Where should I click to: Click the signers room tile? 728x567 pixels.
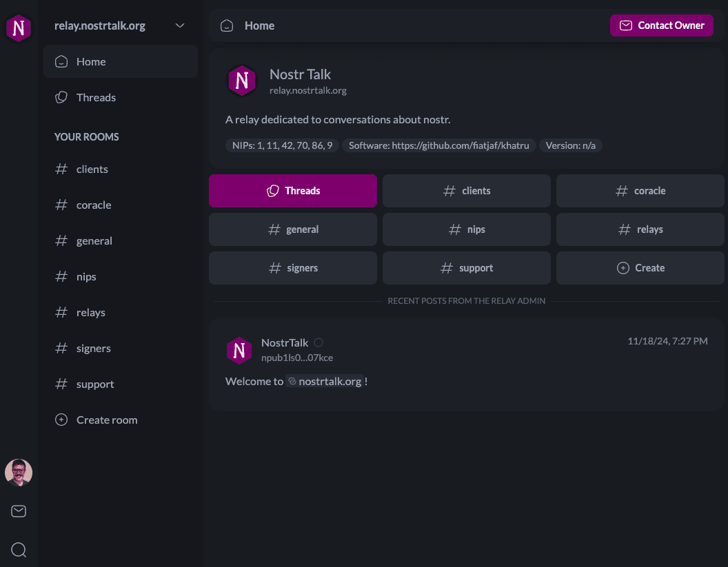coord(293,268)
